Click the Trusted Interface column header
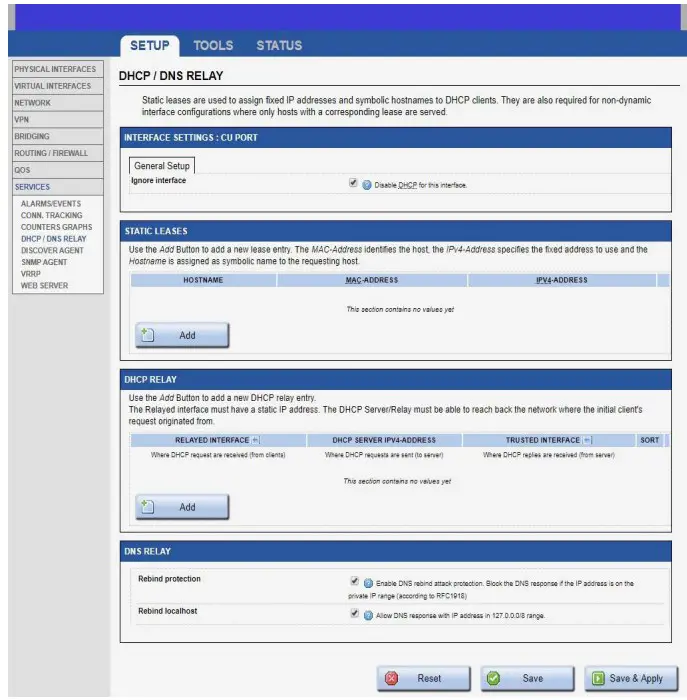The image size is (687, 700). [x=549, y=440]
